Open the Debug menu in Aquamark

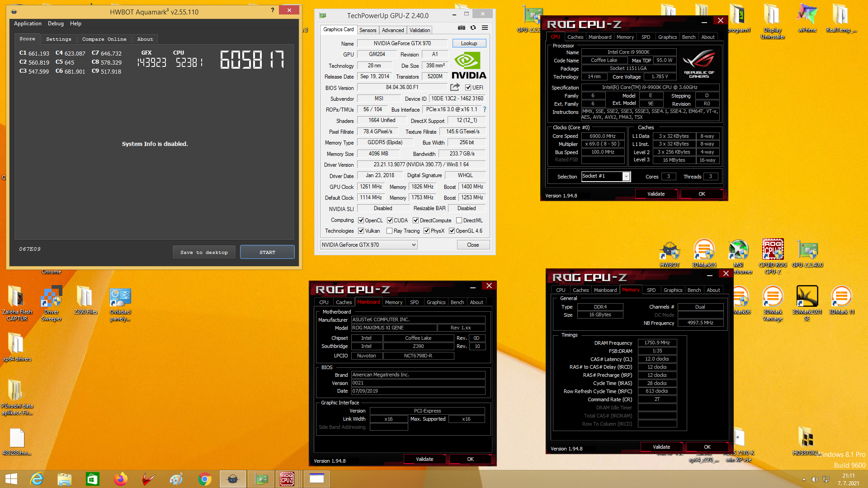[x=56, y=23]
